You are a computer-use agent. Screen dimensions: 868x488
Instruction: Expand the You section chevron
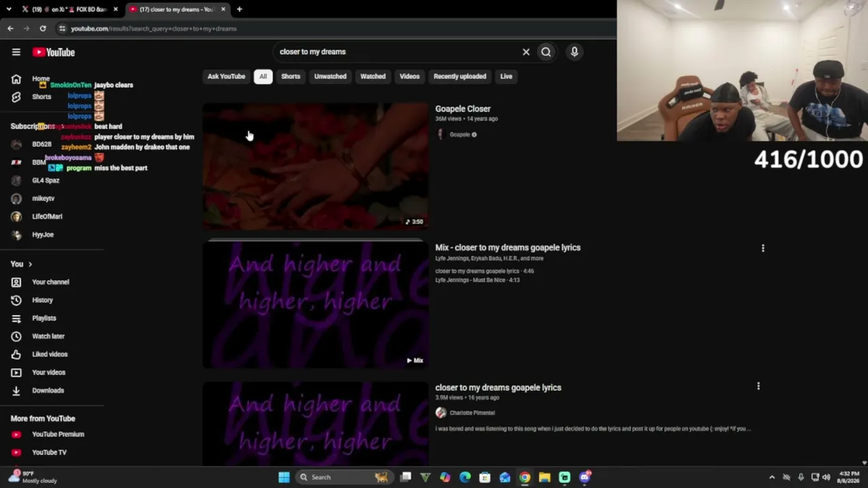(x=30, y=264)
